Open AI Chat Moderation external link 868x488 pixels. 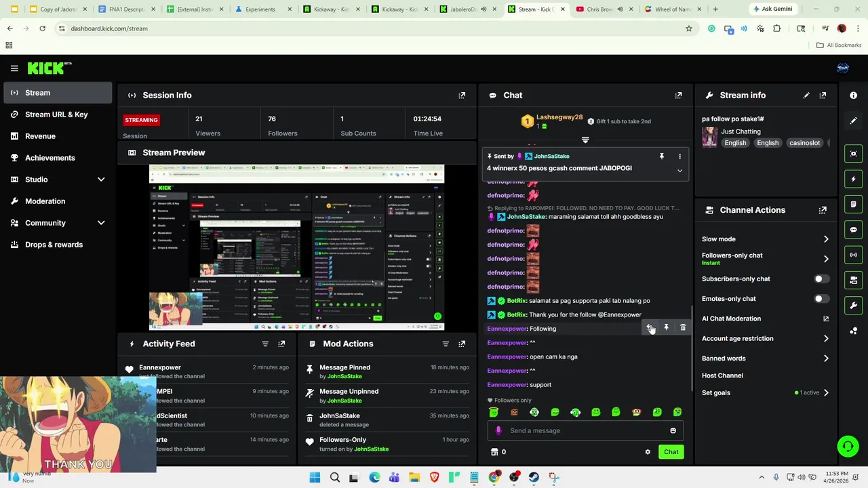[826, 319]
